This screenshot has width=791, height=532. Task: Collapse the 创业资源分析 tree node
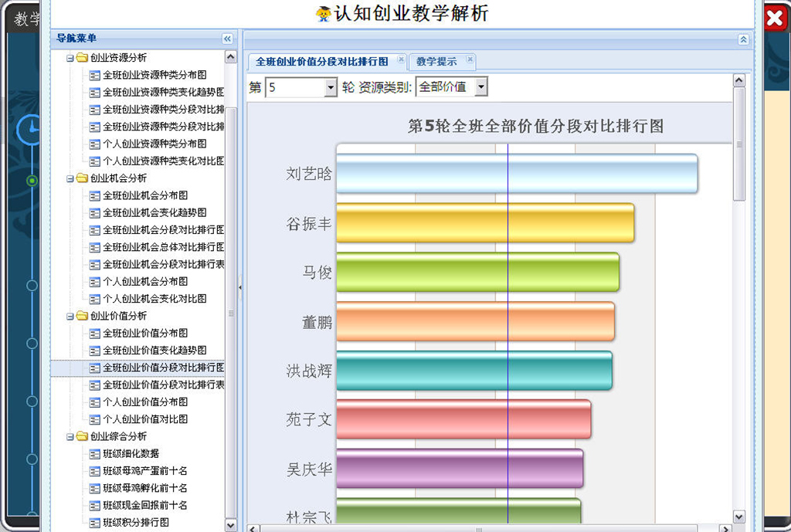coord(70,58)
